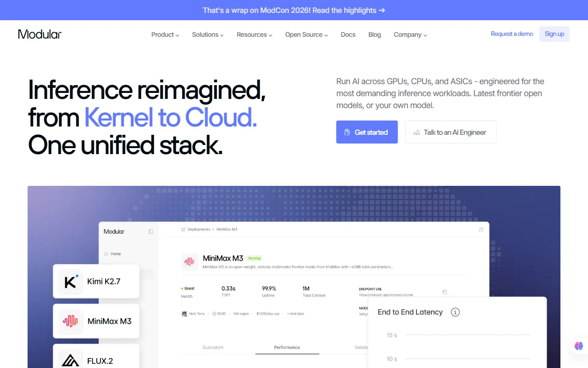
Task: Click the Sign up button
Action: point(554,34)
